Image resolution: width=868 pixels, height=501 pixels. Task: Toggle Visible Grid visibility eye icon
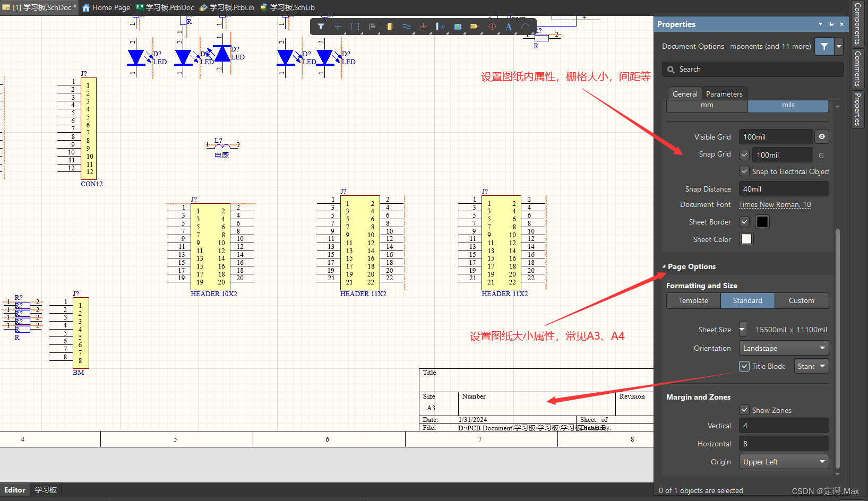point(821,136)
